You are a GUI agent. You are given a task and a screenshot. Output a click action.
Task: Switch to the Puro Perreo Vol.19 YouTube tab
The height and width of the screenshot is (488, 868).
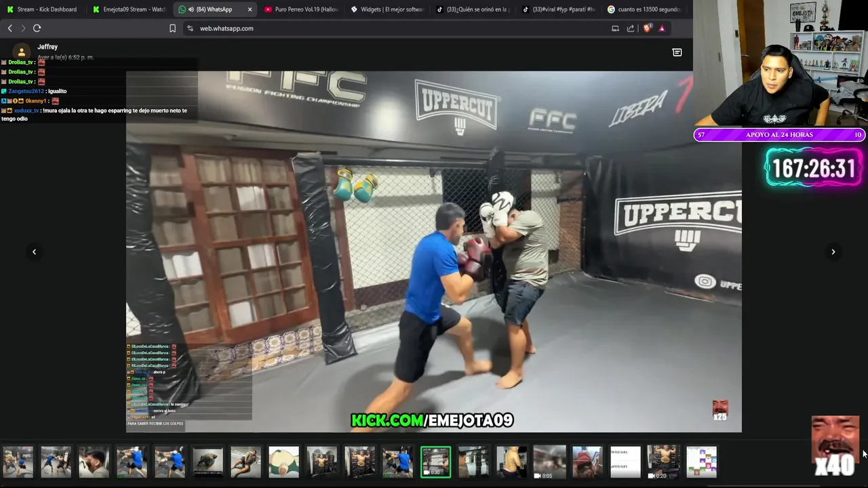[x=301, y=9]
